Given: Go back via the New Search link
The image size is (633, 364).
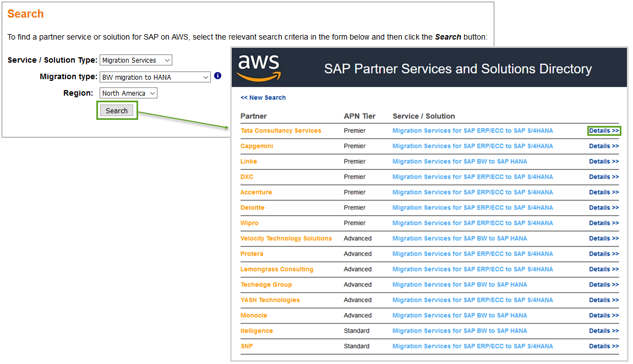Looking at the screenshot, I should [263, 97].
